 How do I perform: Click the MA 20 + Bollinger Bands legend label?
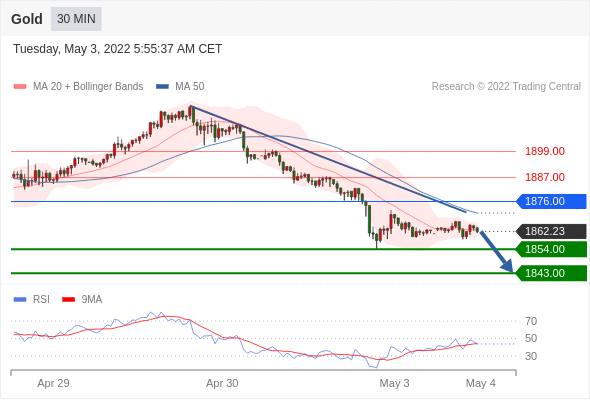click(88, 87)
